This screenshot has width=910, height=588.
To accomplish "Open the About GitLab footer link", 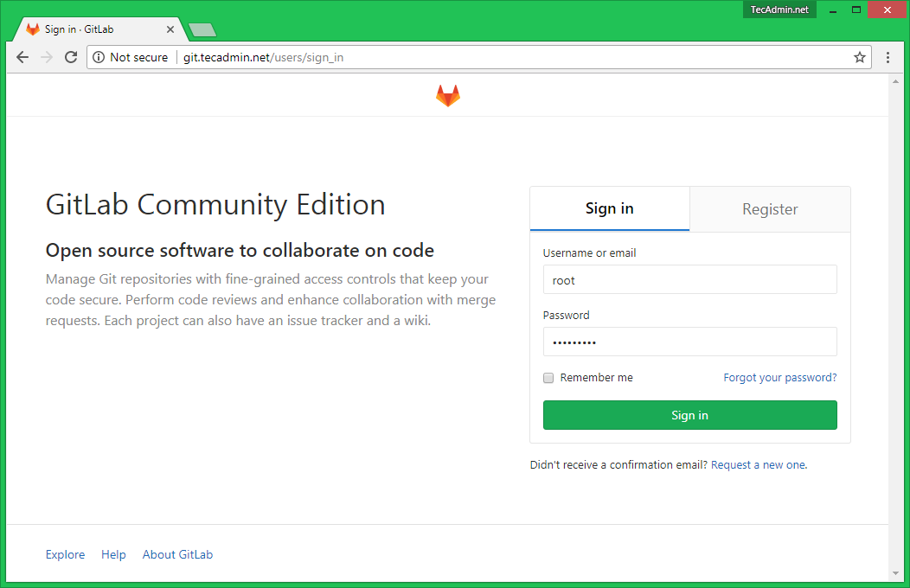I will (x=177, y=554).
